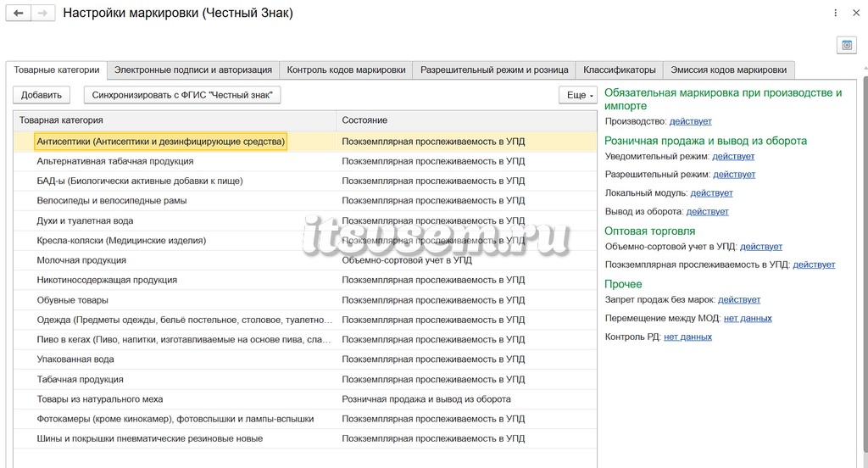This screenshot has width=868, height=468.
Task: Select Альтернативная табачная продукция row
Action: 305,161
